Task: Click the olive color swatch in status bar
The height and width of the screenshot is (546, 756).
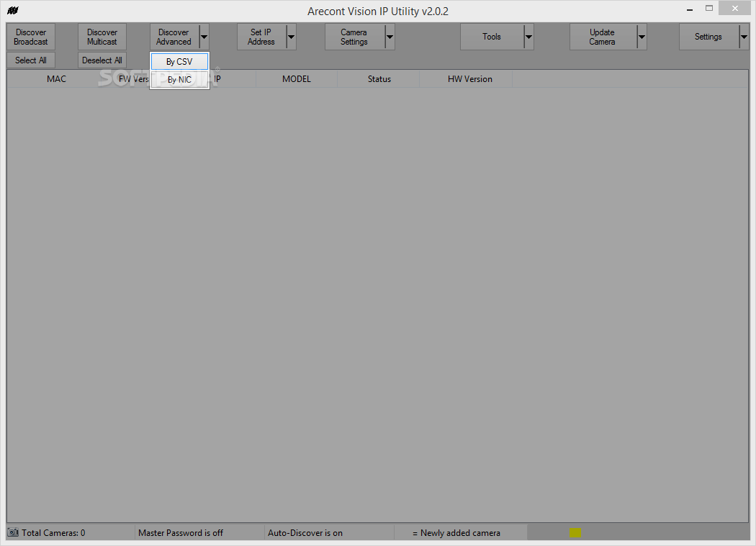Action: 575,532
